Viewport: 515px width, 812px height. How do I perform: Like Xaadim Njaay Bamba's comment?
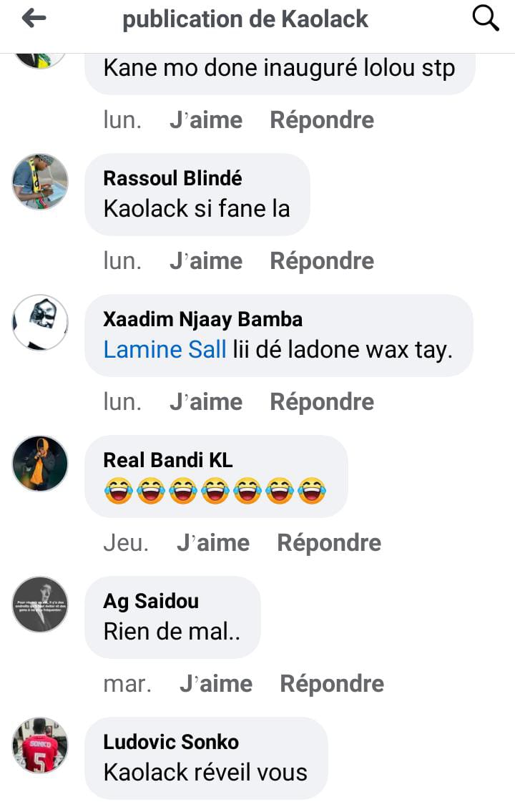click(206, 401)
